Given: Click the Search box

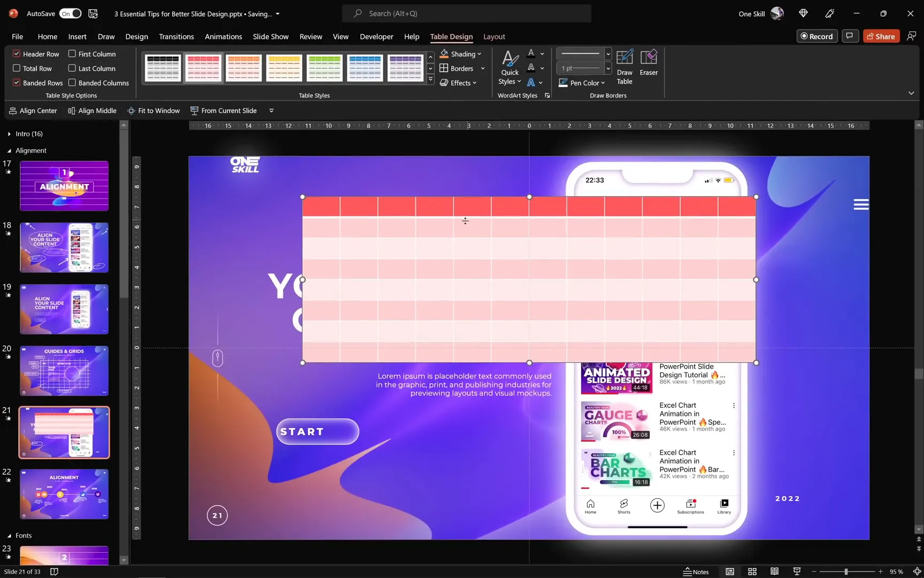Looking at the screenshot, I should coord(466,13).
